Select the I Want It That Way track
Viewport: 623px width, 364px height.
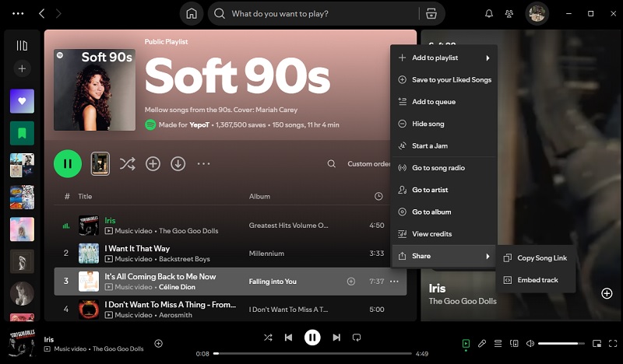137,248
